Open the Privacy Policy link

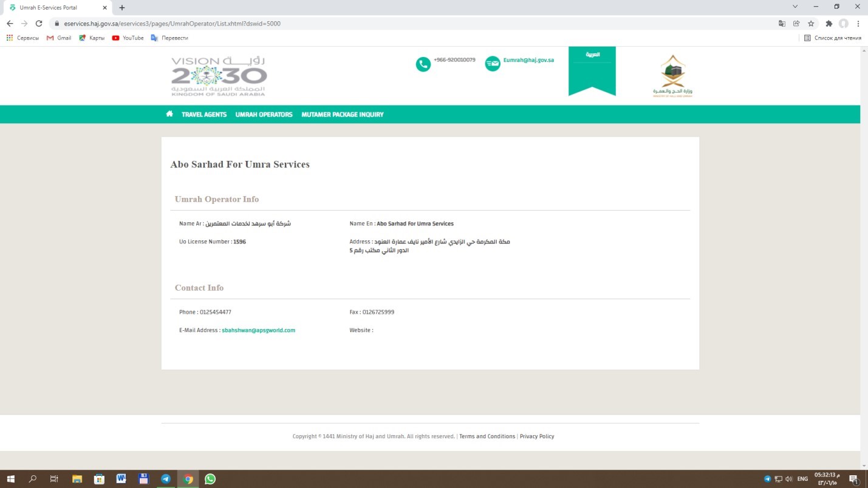[537, 436]
